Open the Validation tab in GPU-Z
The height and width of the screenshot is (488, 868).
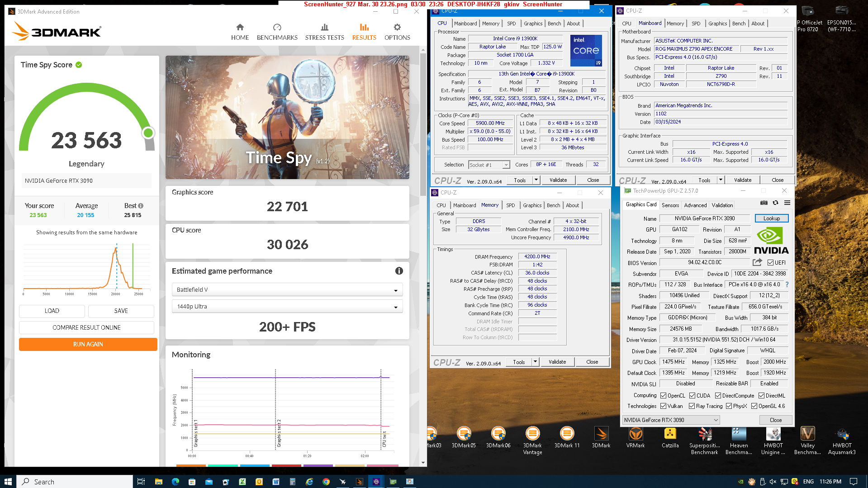(x=722, y=205)
